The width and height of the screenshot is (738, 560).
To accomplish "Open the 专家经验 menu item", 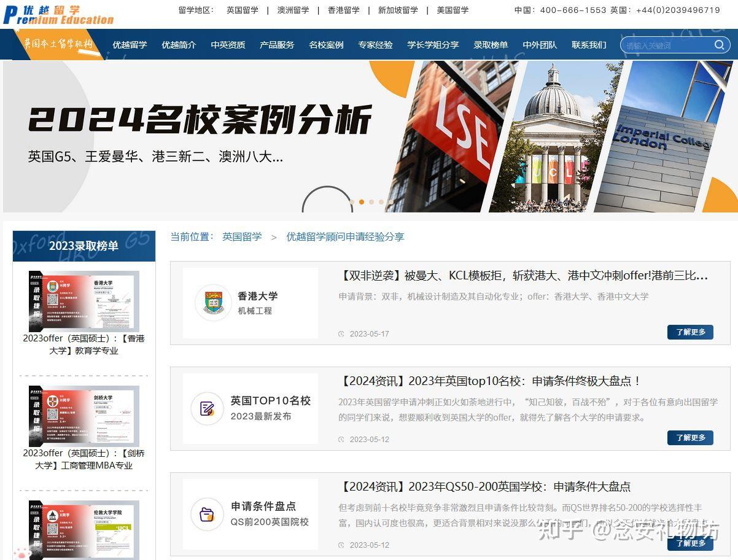I will pos(375,45).
